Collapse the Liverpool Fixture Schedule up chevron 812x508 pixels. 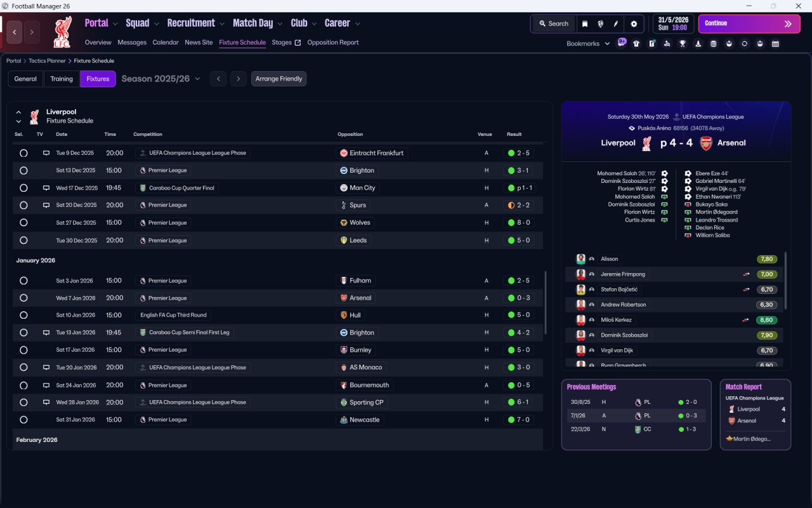(x=18, y=112)
